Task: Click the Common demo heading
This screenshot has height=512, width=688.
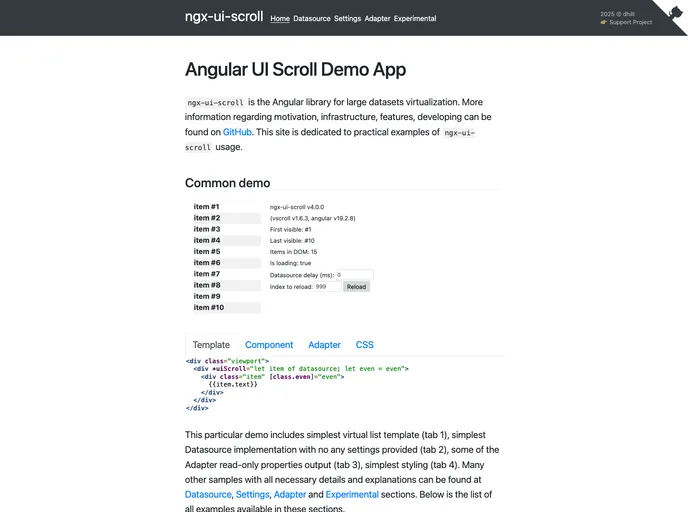Action: pyautogui.click(x=227, y=183)
